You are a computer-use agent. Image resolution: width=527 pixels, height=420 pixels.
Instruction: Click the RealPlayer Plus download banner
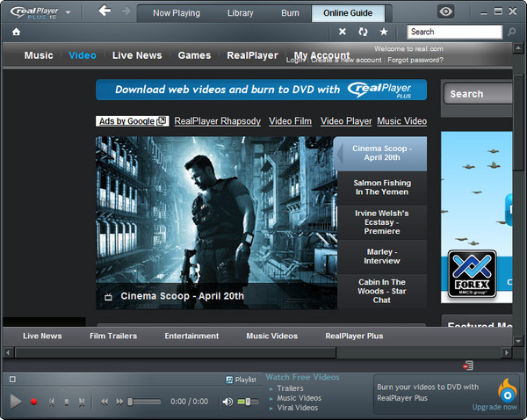tap(261, 90)
